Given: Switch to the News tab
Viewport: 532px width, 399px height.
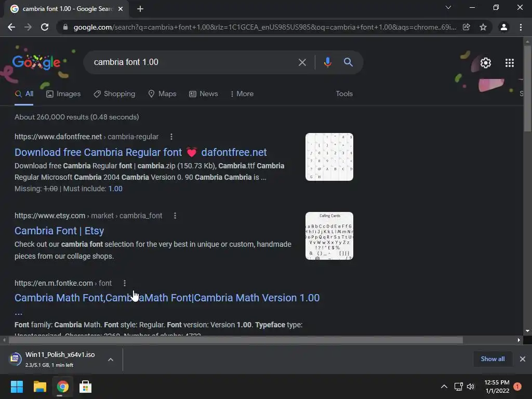Looking at the screenshot, I should tap(203, 94).
